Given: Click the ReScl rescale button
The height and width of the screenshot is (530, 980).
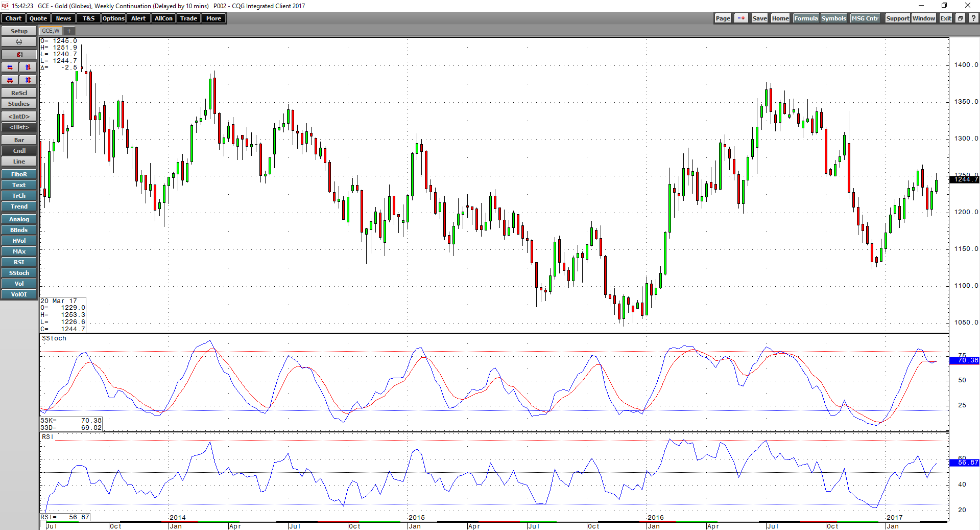Looking at the screenshot, I should [19, 93].
